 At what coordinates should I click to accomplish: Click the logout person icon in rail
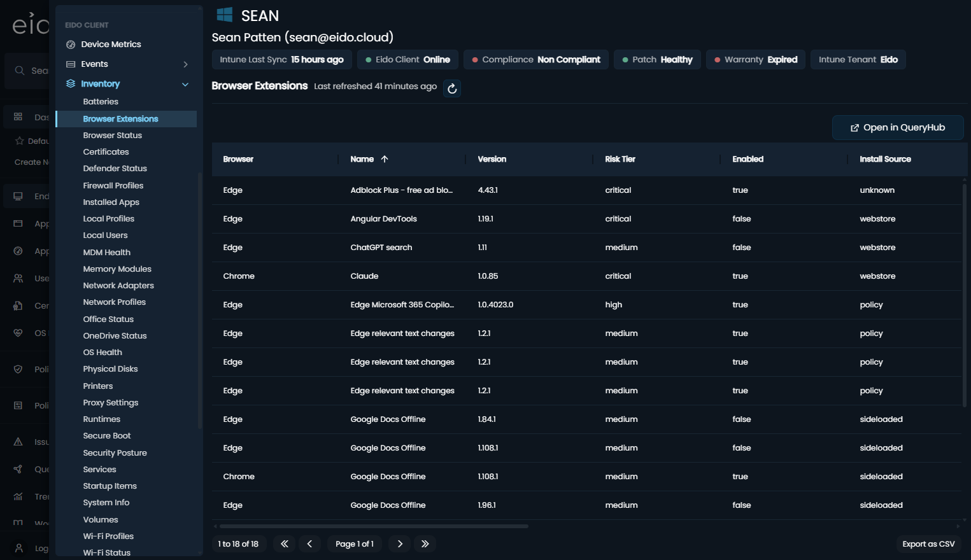point(19,548)
